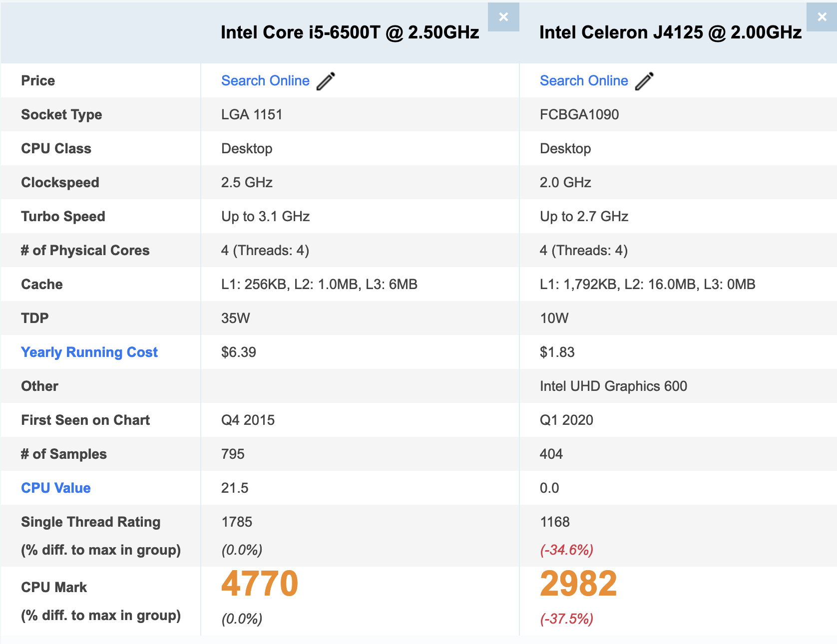Click the Intel Core i5-6500T column heading
The width and height of the screenshot is (837, 644).
point(350,32)
